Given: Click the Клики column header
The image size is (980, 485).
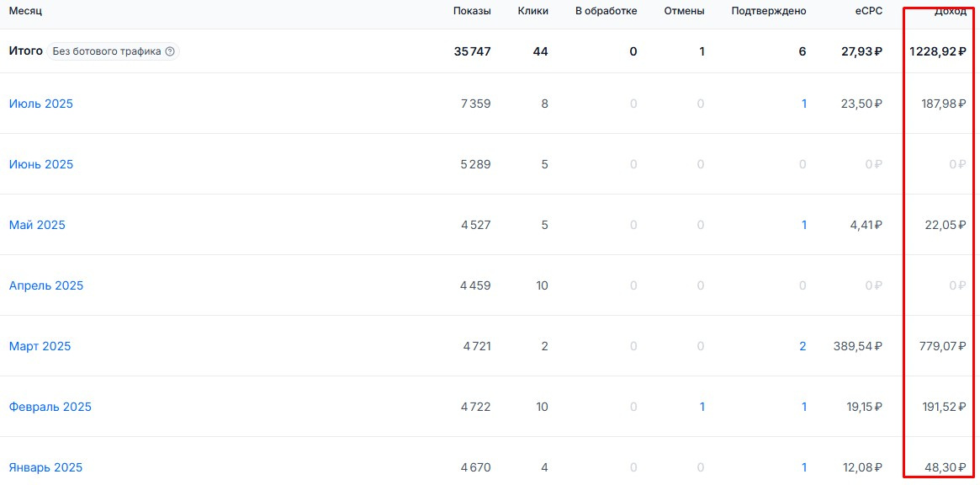Looking at the screenshot, I should coord(533,11).
